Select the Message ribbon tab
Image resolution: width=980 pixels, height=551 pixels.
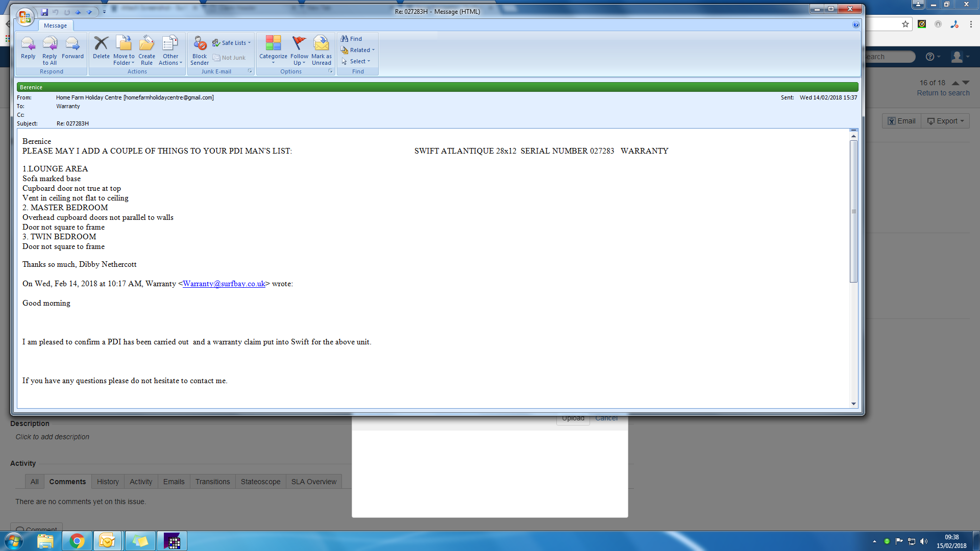click(55, 26)
